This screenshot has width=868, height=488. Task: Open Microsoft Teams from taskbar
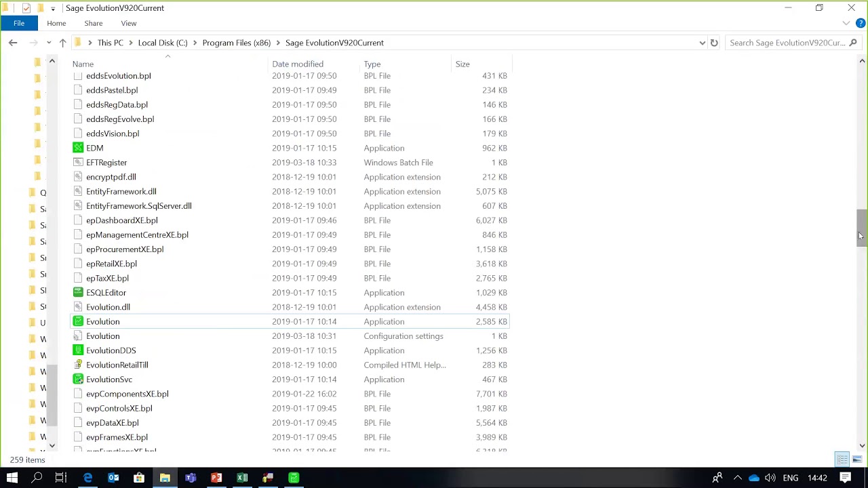tap(191, 478)
